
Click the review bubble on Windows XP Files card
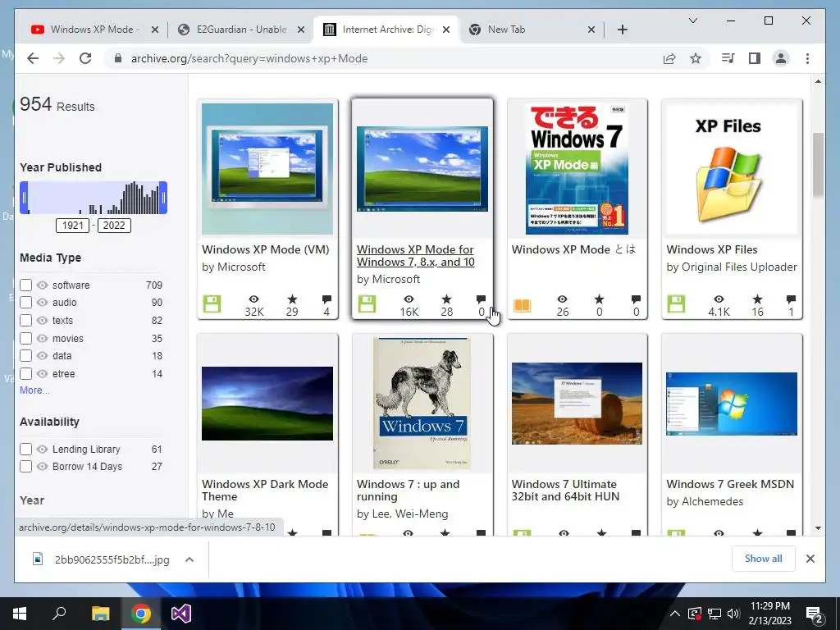tap(791, 299)
